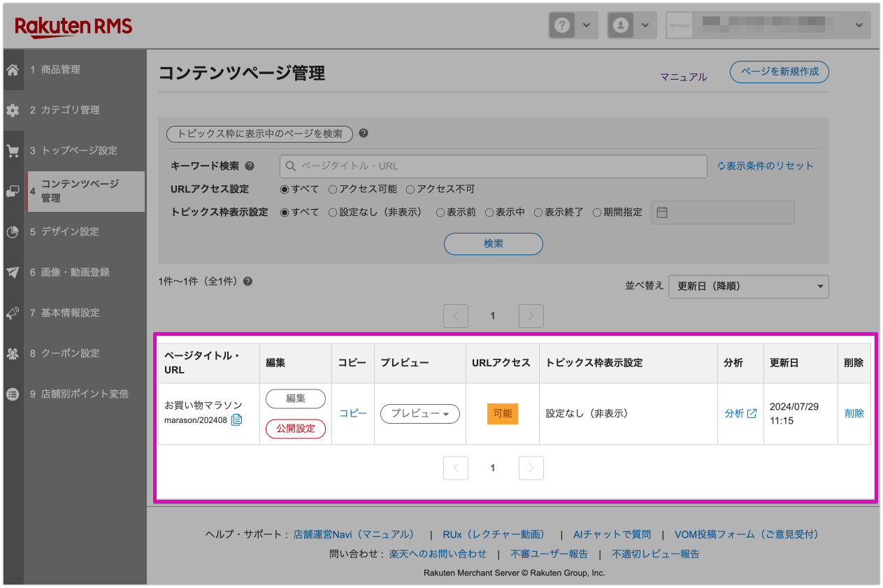The image size is (883, 588).
Task: Click the 期間指定 date input field
Action: 723,213
